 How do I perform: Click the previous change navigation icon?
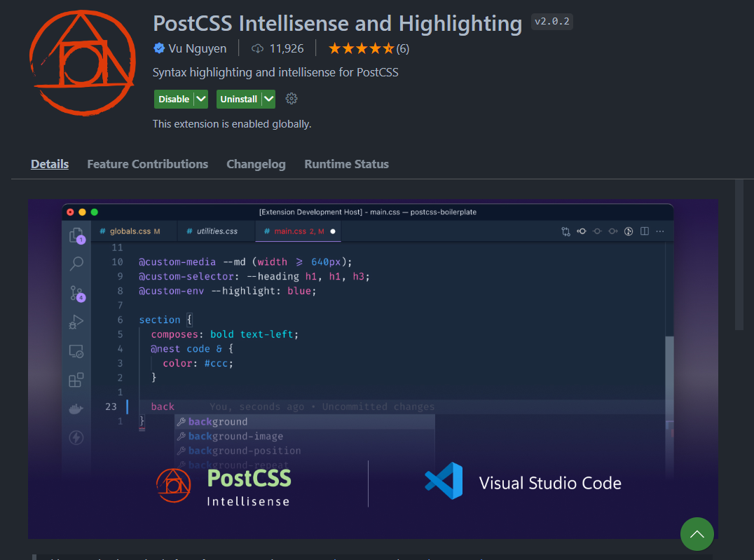coord(582,231)
